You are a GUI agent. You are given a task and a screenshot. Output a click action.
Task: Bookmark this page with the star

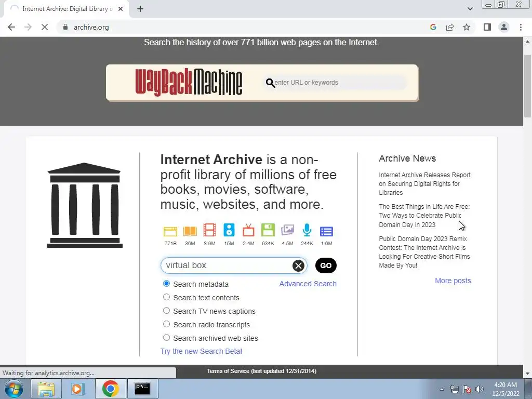click(x=467, y=27)
